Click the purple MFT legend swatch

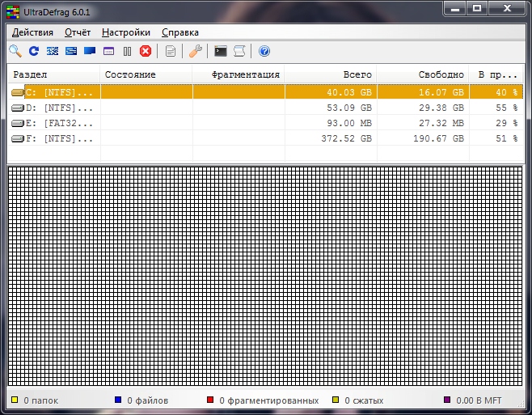coord(447,400)
